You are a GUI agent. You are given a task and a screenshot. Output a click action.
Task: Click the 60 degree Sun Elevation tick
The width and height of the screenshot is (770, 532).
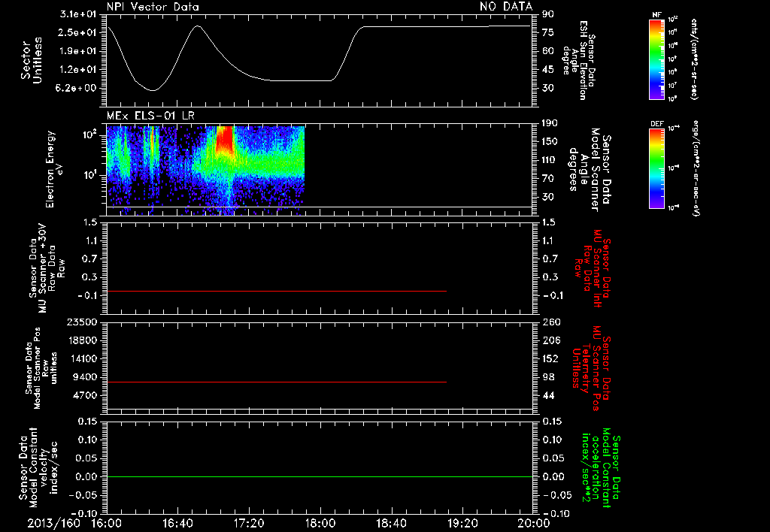(548, 51)
